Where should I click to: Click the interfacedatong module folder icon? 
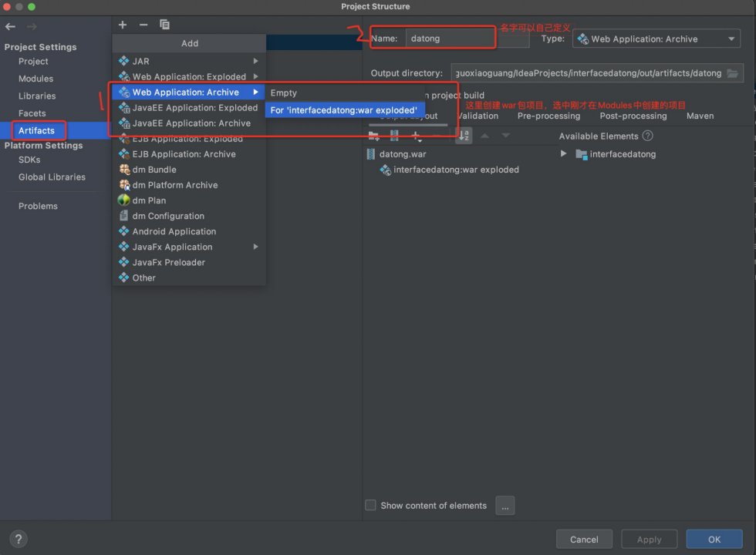[582, 155]
